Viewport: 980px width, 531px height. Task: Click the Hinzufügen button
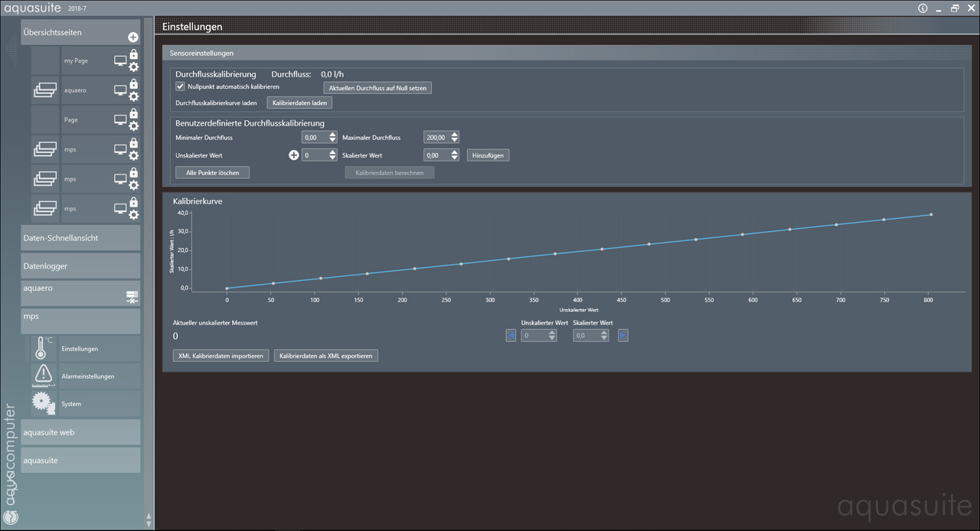(488, 155)
